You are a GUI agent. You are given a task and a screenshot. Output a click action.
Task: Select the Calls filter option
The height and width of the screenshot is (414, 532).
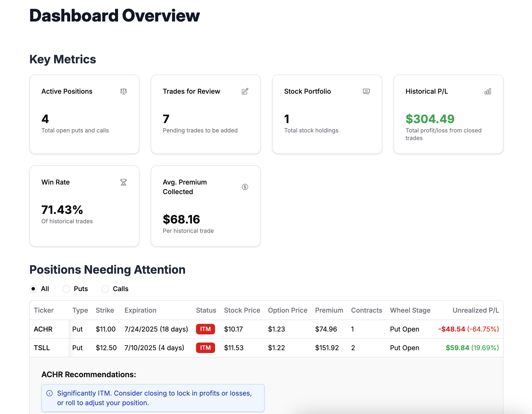[x=105, y=289]
